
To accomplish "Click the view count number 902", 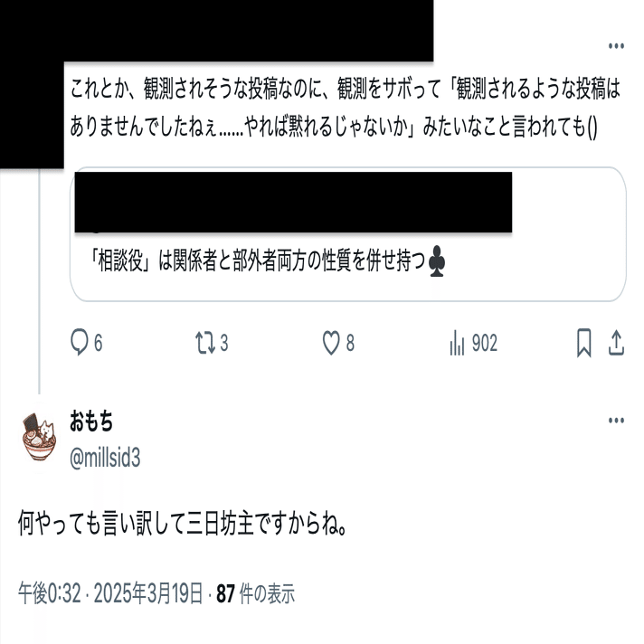I will [485, 343].
